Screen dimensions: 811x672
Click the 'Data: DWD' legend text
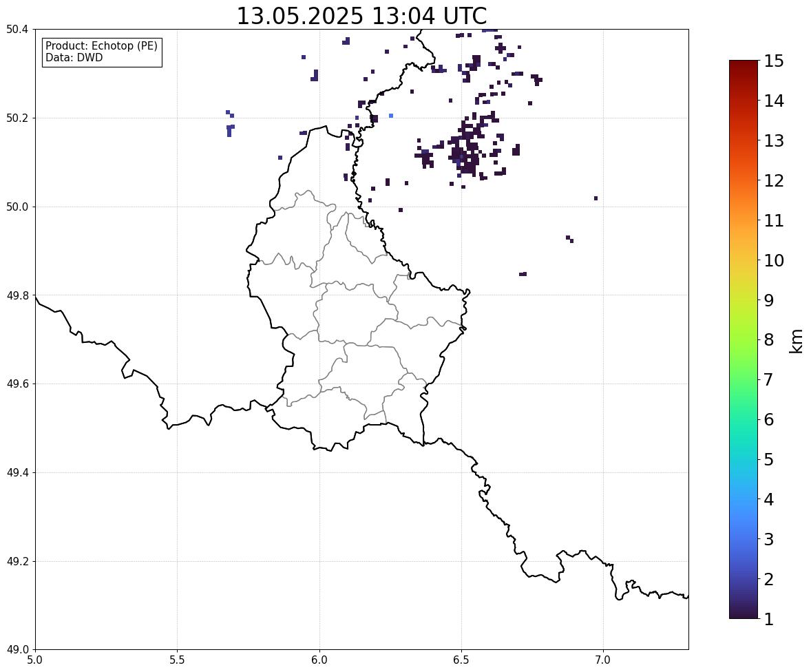pos(74,57)
